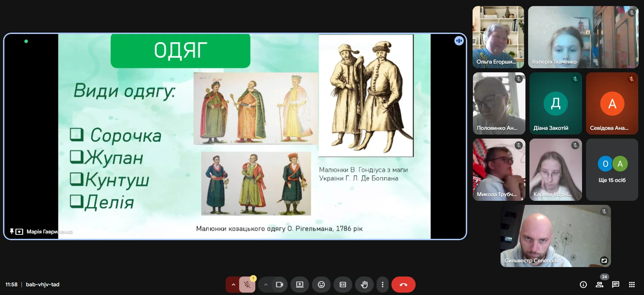
Task: Expand audio settings arrow
Action: pyautogui.click(x=233, y=285)
